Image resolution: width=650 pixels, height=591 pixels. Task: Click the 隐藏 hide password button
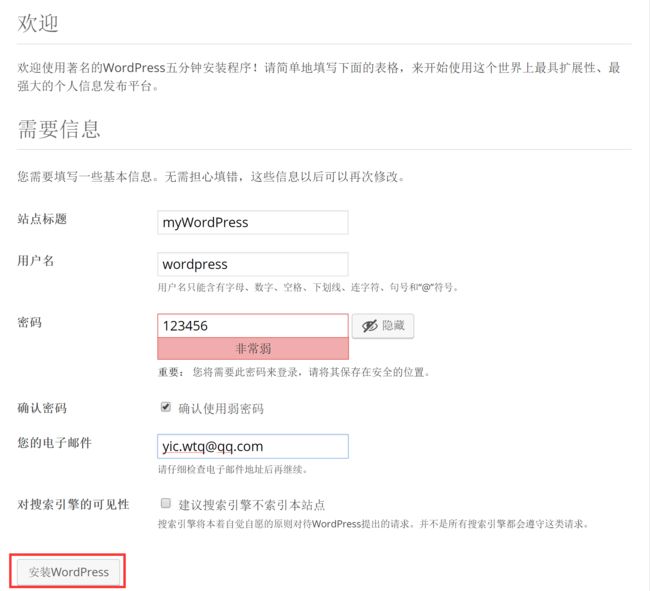(383, 326)
